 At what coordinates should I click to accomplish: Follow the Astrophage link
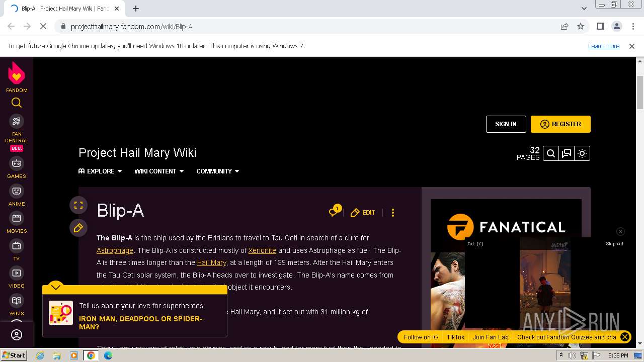(115, 250)
